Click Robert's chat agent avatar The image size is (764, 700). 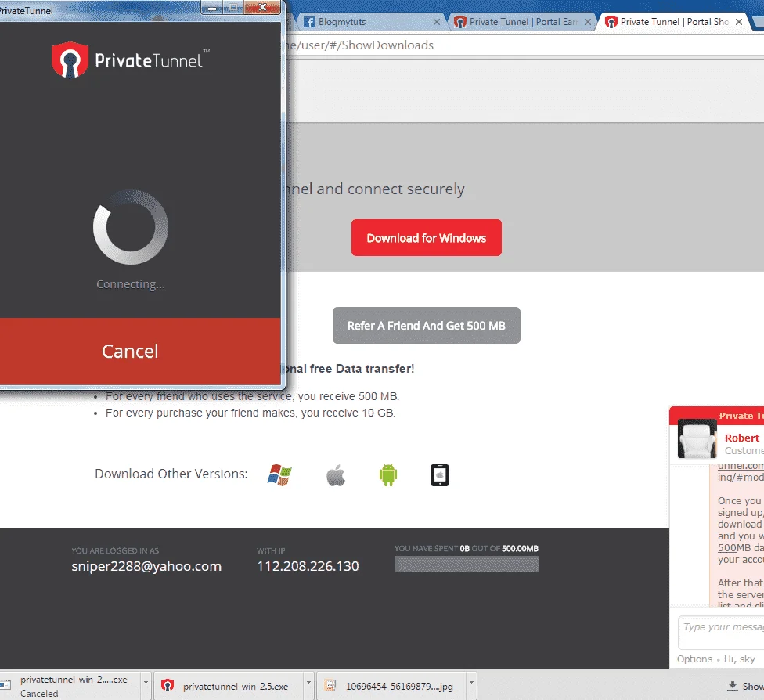(697, 438)
